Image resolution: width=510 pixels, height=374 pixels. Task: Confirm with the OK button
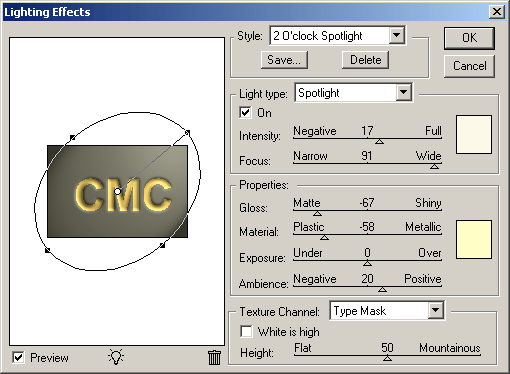[469, 38]
